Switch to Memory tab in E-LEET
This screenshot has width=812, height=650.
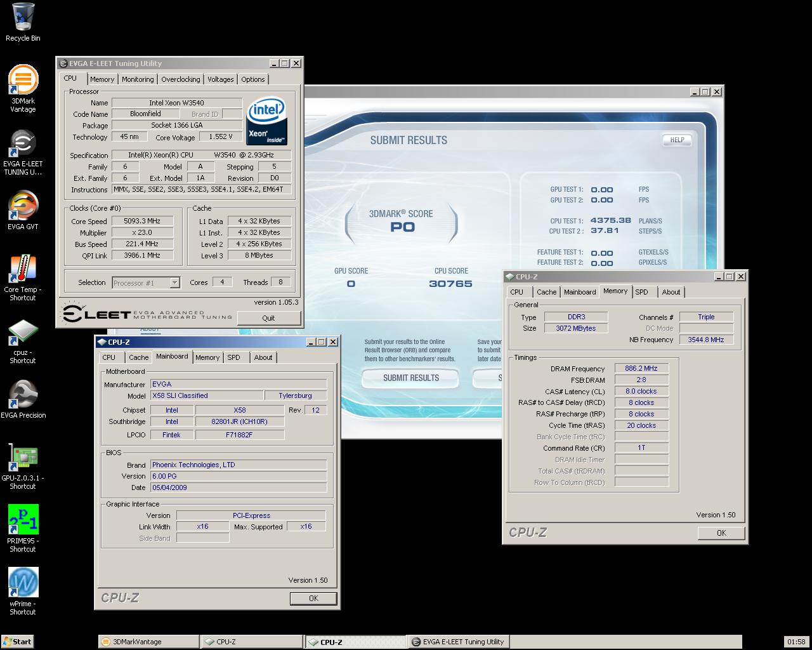(101, 79)
